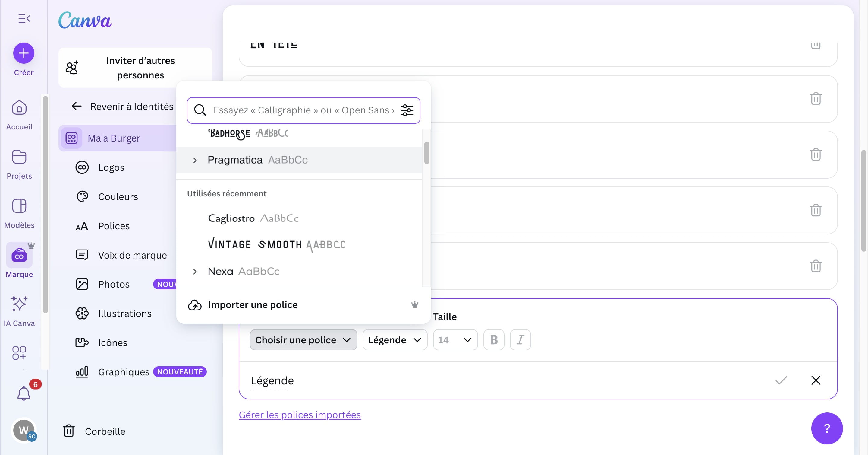Image resolution: width=868 pixels, height=455 pixels.
Task: Toggle italic formatting for the légende text
Action: pyautogui.click(x=520, y=340)
